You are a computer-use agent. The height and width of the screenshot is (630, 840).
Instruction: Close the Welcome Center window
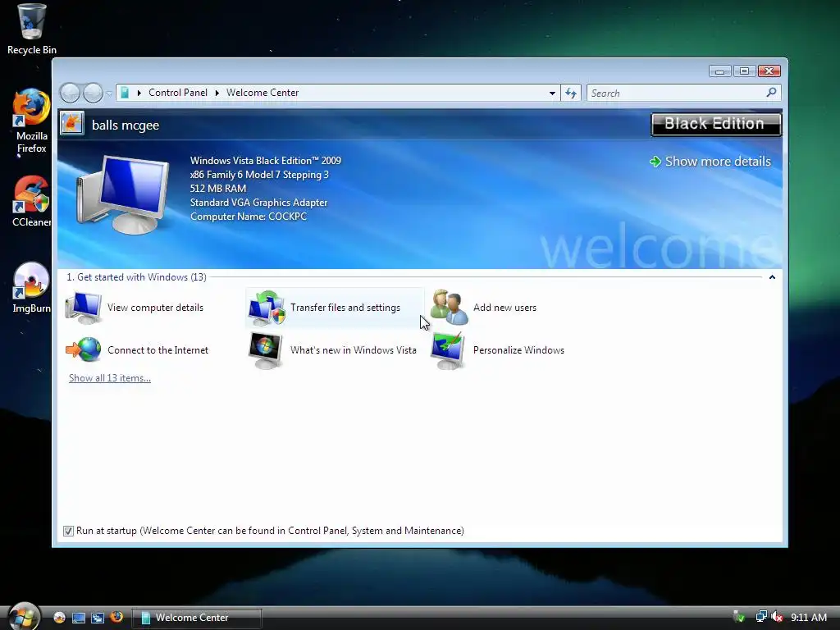click(769, 71)
